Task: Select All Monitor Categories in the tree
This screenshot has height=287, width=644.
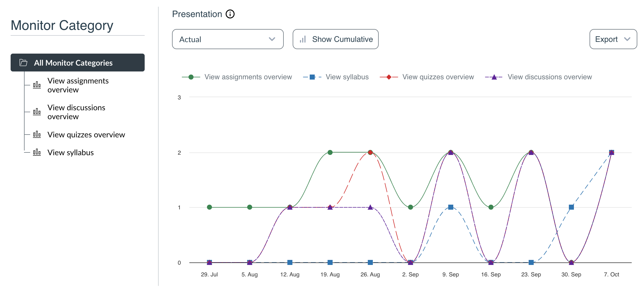Action: (73, 63)
